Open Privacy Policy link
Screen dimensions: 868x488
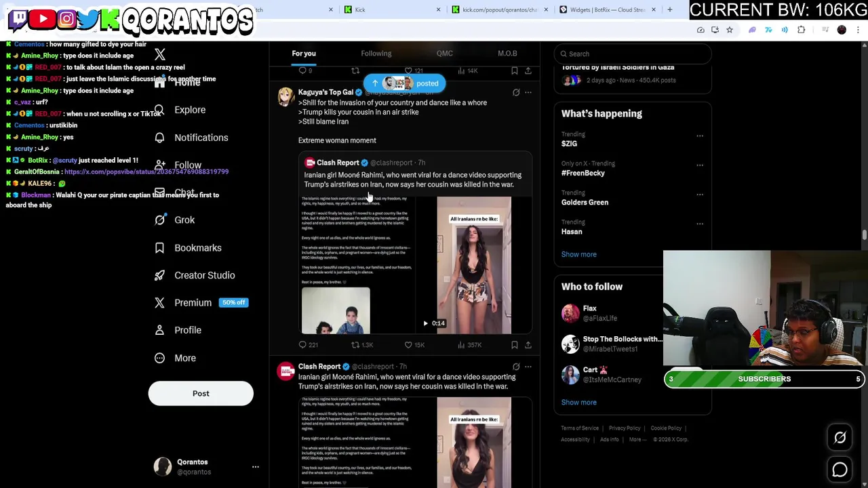tap(625, 428)
